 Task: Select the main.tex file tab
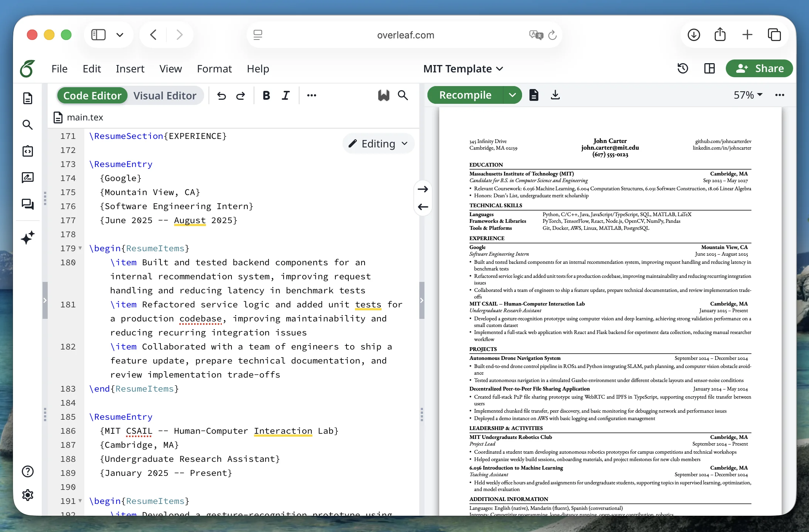(78, 117)
